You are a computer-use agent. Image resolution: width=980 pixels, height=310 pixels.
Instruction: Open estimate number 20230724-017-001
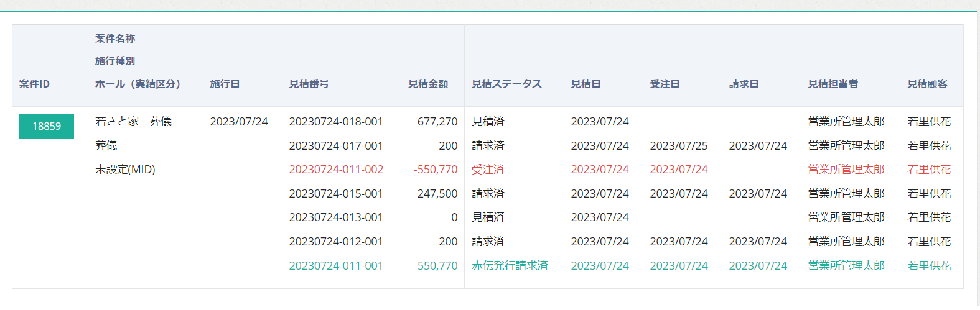click(336, 146)
